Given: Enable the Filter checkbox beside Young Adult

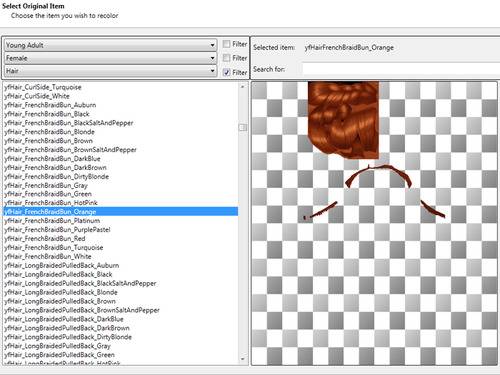Looking at the screenshot, I should tap(226, 44).
